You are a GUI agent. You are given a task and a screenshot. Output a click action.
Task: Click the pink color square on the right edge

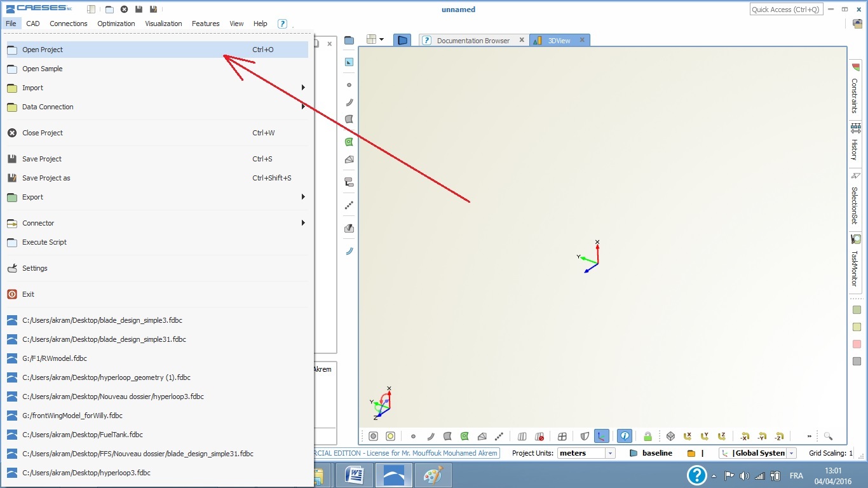tap(857, 344)
